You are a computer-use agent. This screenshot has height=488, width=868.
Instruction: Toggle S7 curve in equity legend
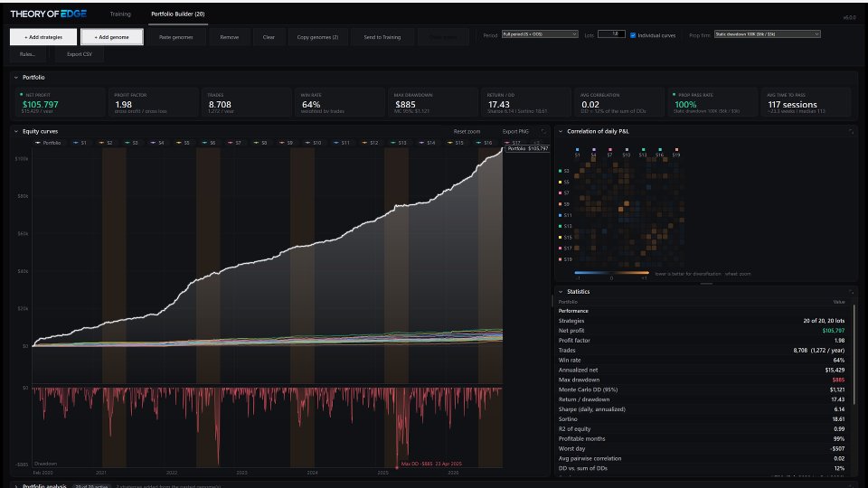click(234, 143)
